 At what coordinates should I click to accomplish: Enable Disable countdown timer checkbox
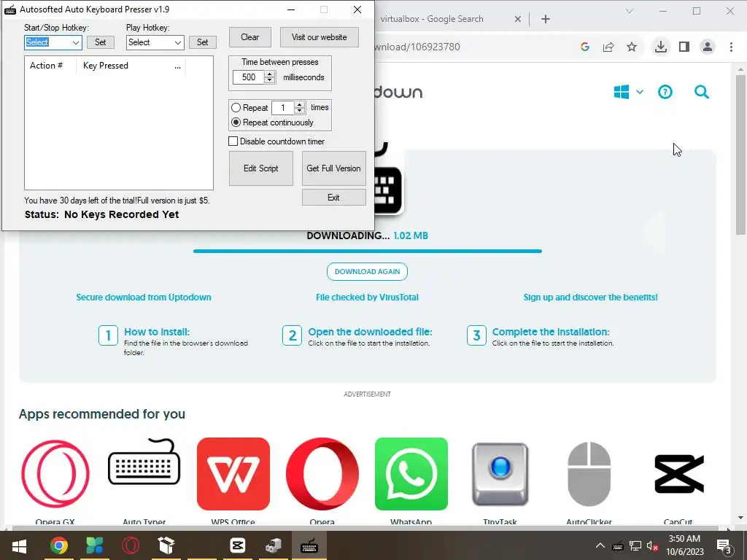pos(233,141)
